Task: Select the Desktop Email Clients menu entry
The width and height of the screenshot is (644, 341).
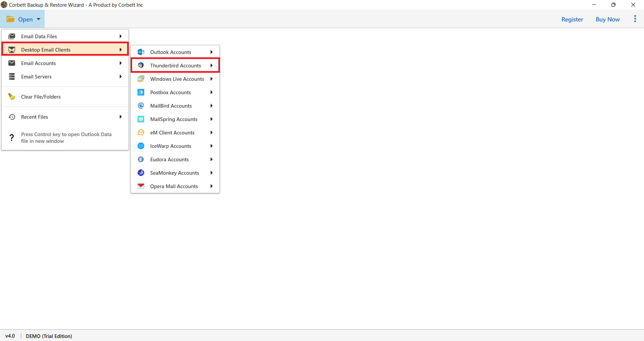Action: coord(65,50)
